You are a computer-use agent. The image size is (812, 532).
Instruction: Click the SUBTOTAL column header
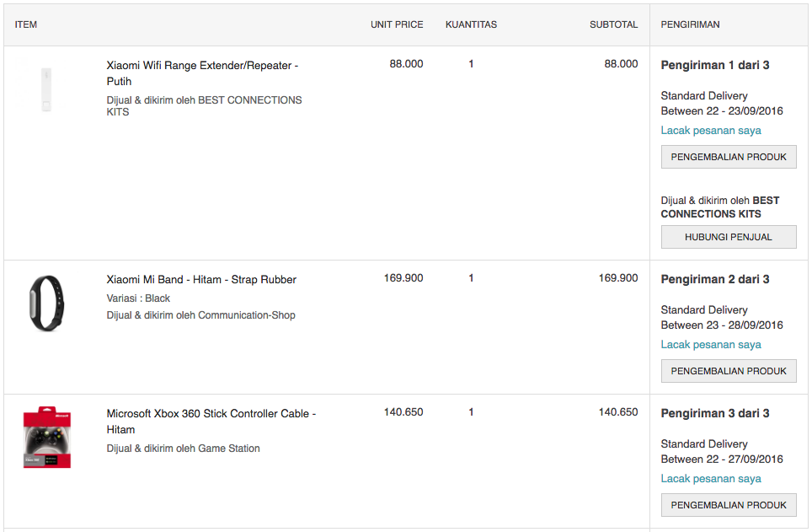[x=613, y=24]
